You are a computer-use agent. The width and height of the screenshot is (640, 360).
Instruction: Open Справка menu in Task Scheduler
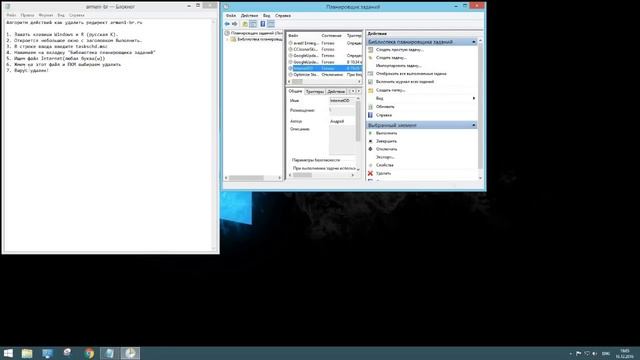(x=283, y=16)
